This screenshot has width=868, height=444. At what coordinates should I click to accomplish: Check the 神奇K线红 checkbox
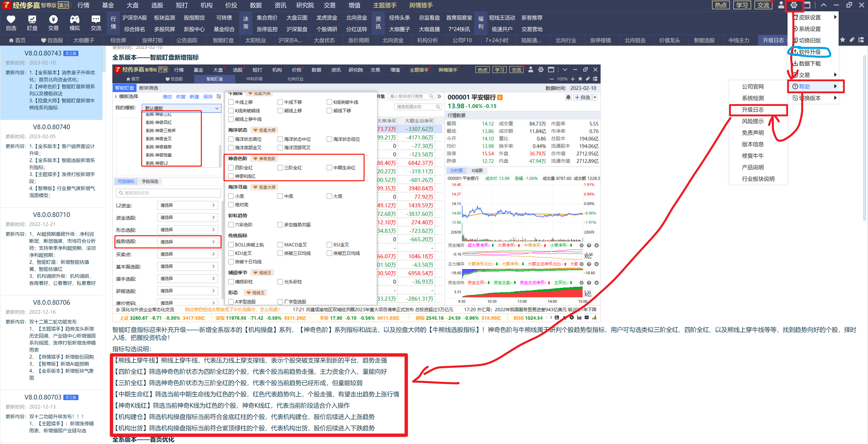pos(231,176)
